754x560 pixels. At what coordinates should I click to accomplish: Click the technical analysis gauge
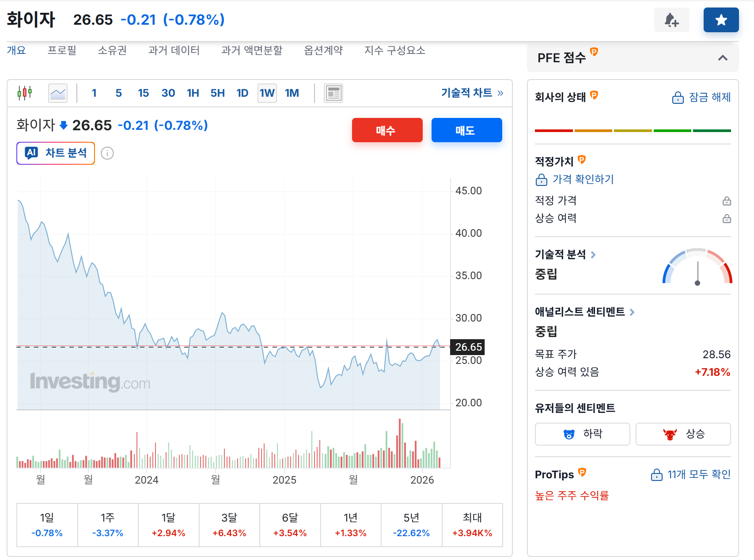[697, 267]
